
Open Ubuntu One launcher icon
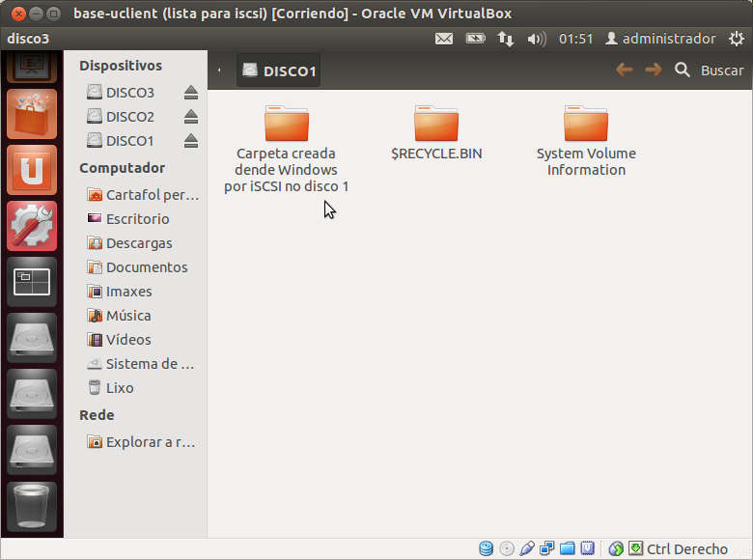(x=32, y=170)
